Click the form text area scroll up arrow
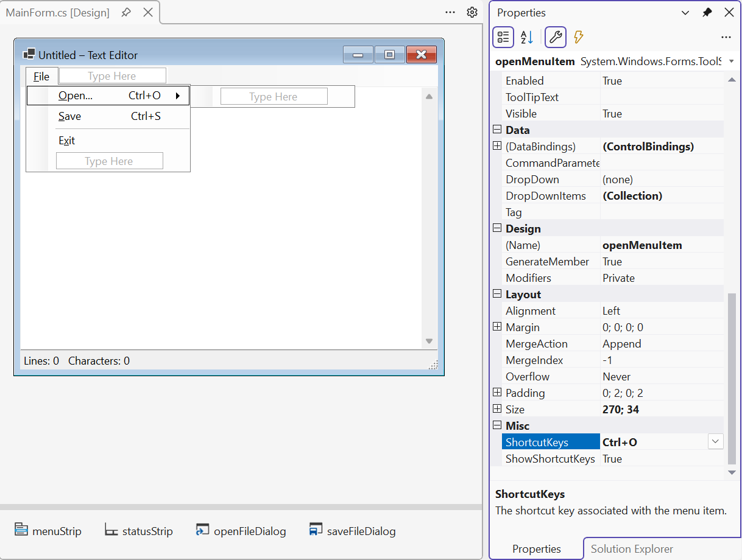Image resolution: width=742 pixels, height=560 pixels. pyautogui.click(x=429, y=96)
